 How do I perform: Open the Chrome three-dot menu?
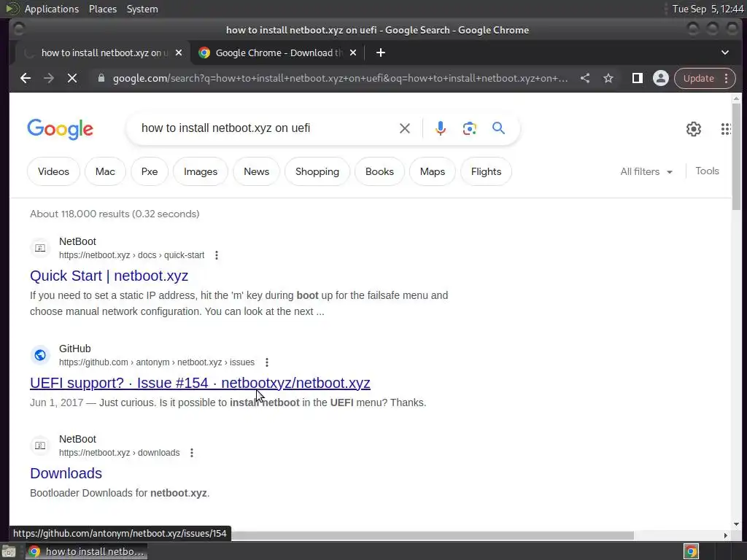click(727, 78)
